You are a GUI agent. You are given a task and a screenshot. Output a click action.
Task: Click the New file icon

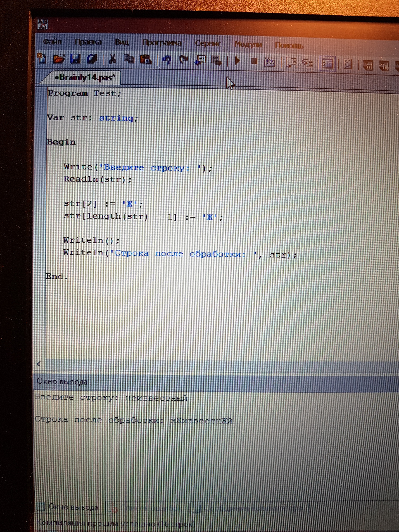(42, 58)
